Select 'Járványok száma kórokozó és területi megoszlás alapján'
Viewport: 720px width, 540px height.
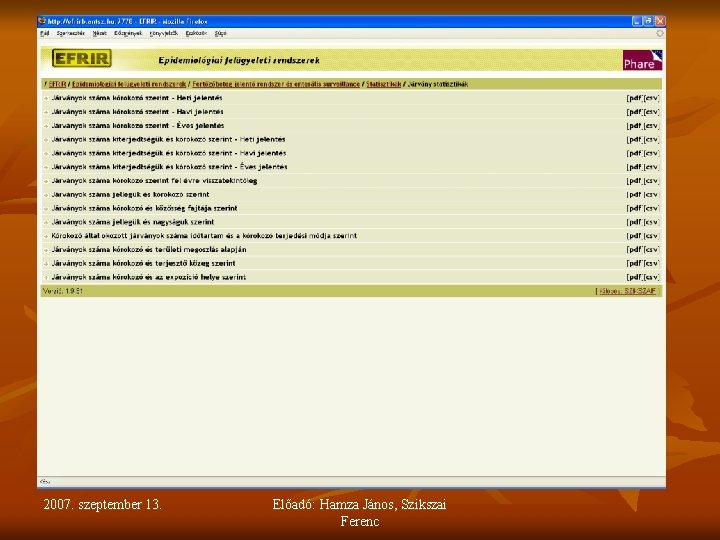[149, 249]
